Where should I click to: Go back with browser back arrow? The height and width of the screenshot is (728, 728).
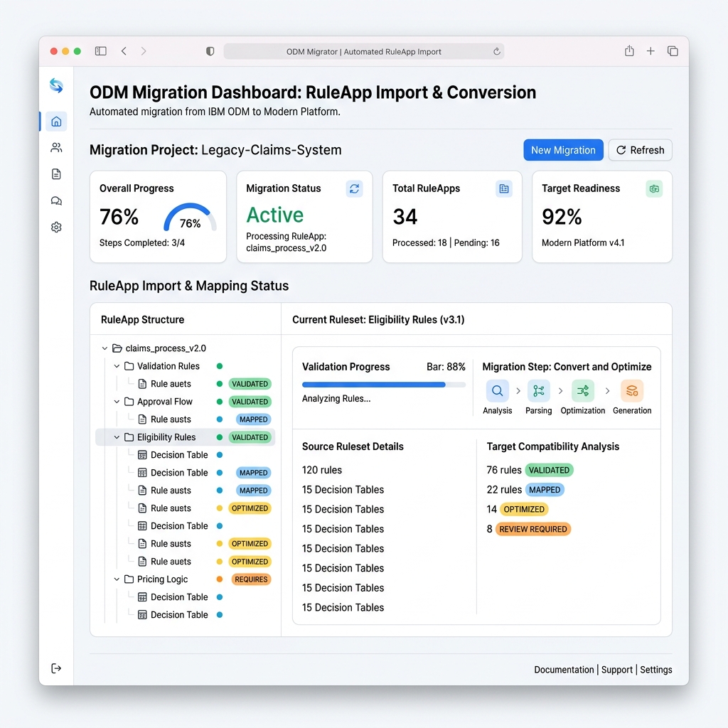click(x=124, y=51)
